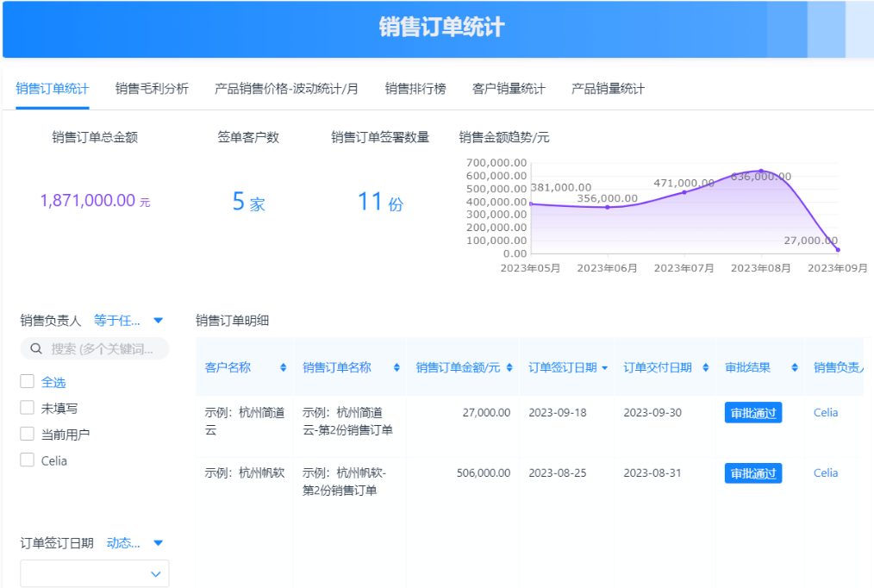The image size is (874, 588).
Task: Switch to the 销售毛利分析 tab
Action: (x=152, y=89)
